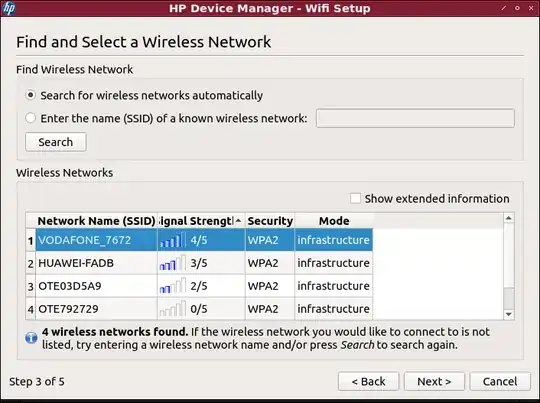The width and height of the screenshot is (540, 403).
Task: Click row number 1 header
Action: click(31, 240)
